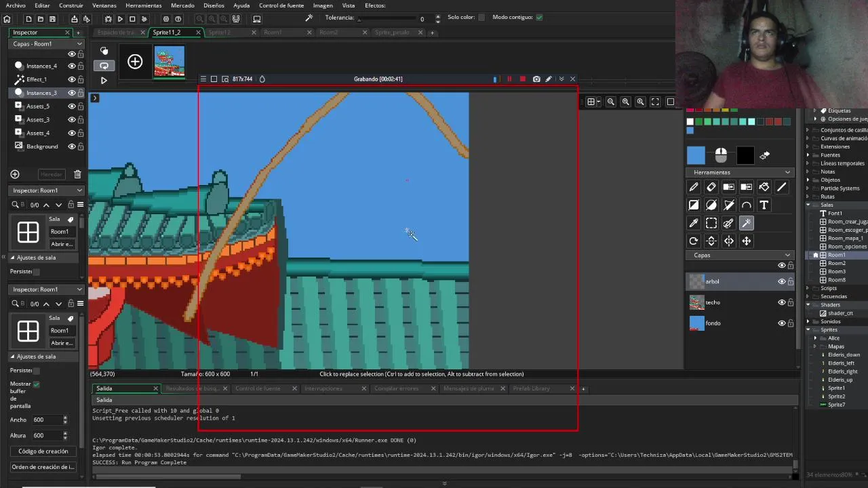This screenshot has height=488, width=868.
Task: Select the Rectangle Selection tool
Action: pyautogui.click(x=711, y=223)
